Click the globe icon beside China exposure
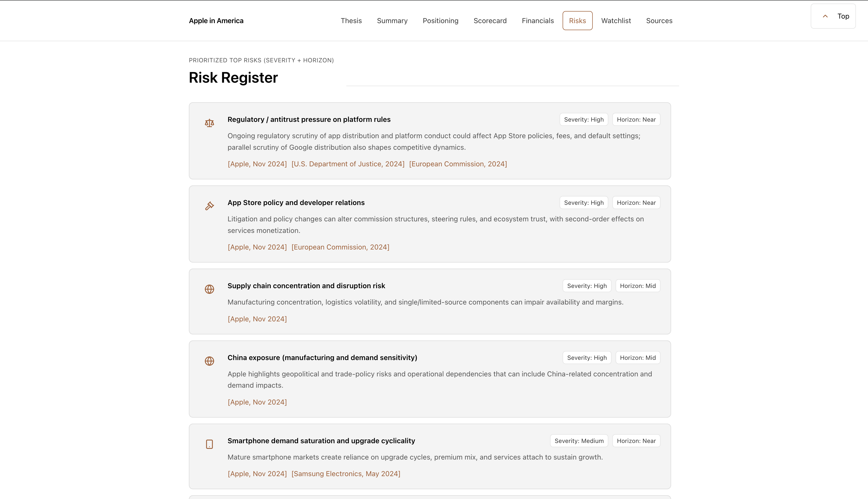 [x=209, y=361]
